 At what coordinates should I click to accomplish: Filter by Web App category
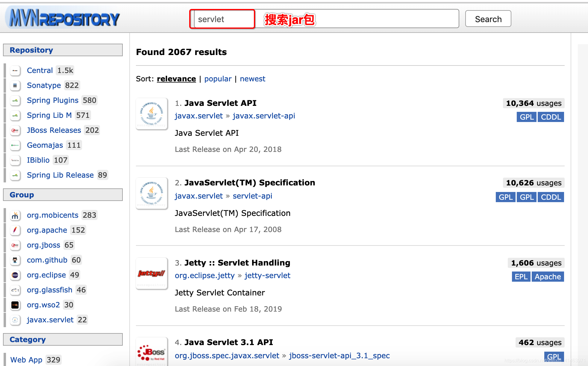tap(26, 360)
